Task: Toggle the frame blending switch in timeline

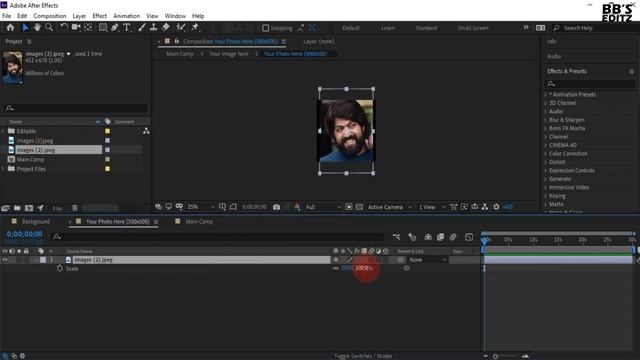Action: pyautogui.click(x=440, y=237)
